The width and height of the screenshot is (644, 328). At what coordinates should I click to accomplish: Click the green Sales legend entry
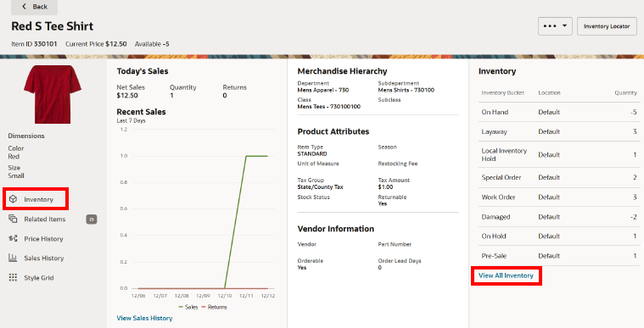[188, 307]
